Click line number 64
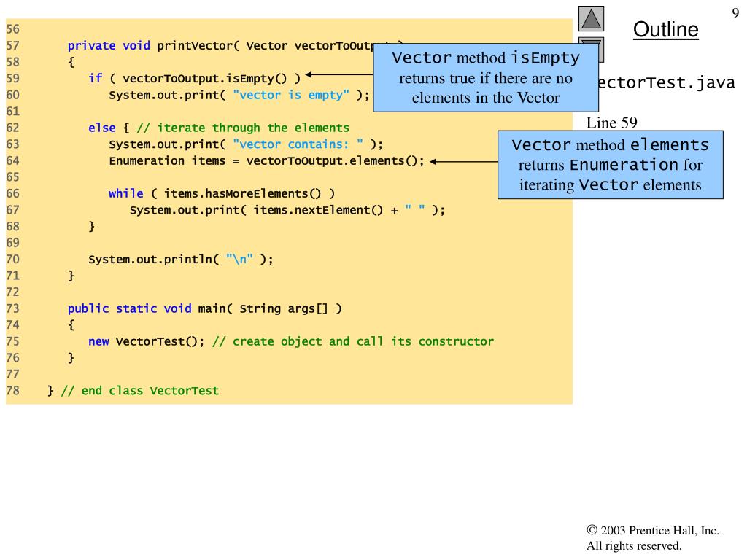Image resolution: width=747 pixels, height=560 pixels. click(x=13, y=161)
